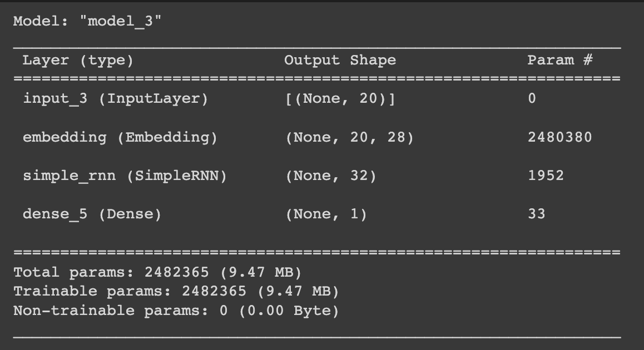
Task: Select the Output Shape column header
Action: tap(340, 61)
